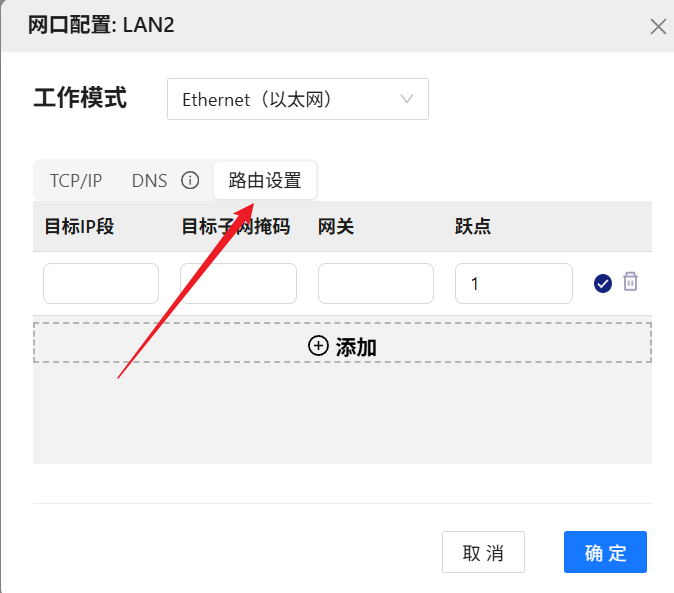The width and height of the screenshot is (674, 593).
Task: Select the 路由设置 tab
Action: coord(265,181)
